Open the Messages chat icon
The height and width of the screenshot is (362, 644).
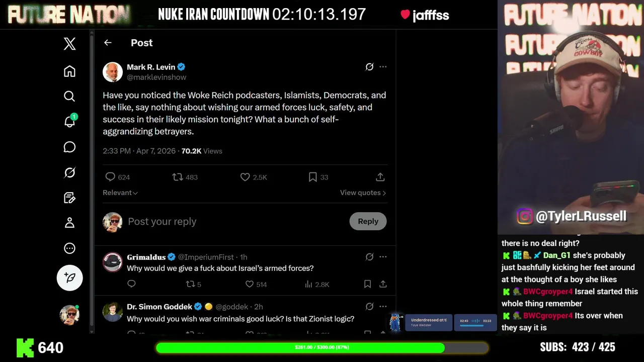(x=69, y=147)
